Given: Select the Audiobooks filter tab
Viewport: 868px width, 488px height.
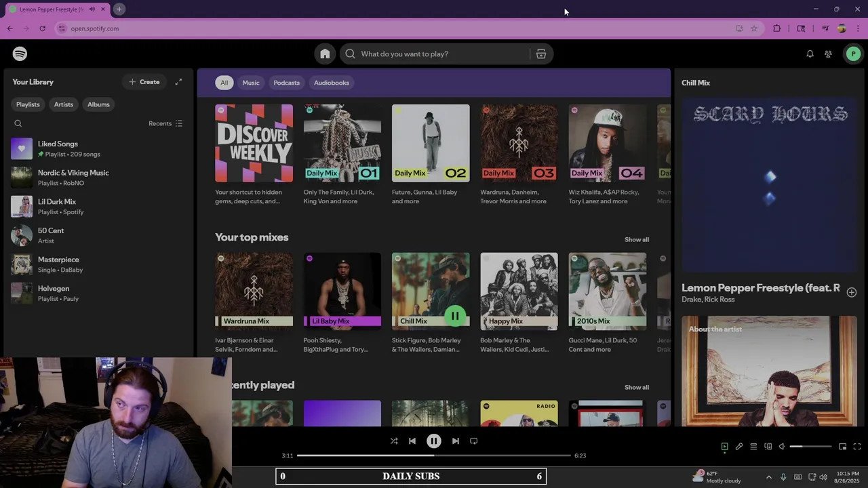Looking at the screenshot, I should pyautogui.click(x=332, y=83).
